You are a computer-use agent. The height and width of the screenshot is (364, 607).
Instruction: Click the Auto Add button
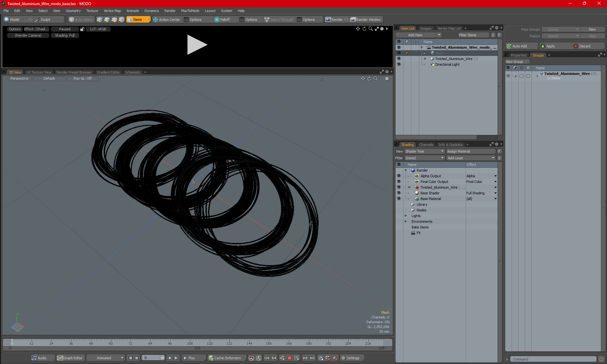tap(522, 46)
